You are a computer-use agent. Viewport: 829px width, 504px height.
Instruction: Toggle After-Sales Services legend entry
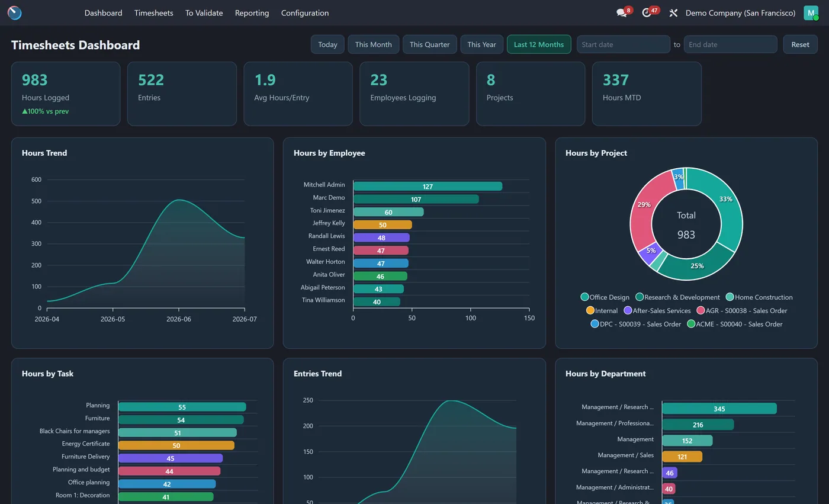coord(657,310)
